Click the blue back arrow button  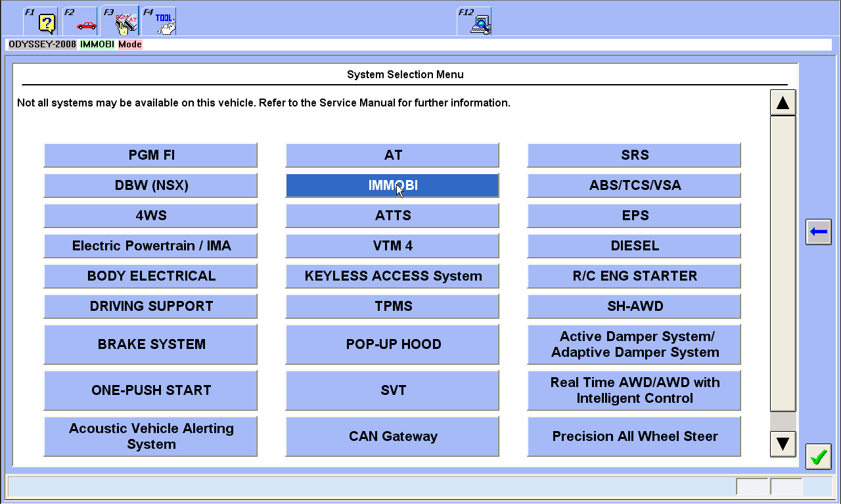[819, 232]
